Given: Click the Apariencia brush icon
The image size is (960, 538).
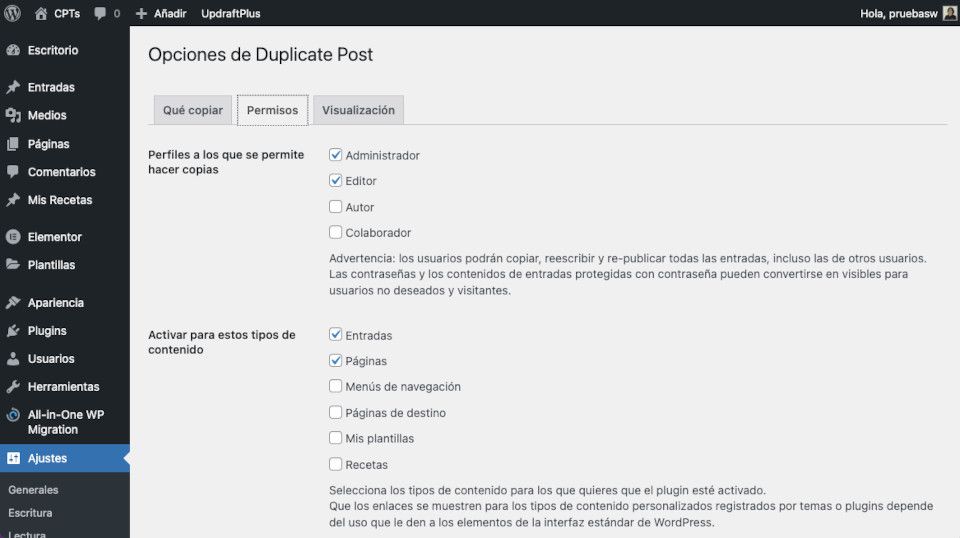Looking at the screenshot, I should (13, 302).
